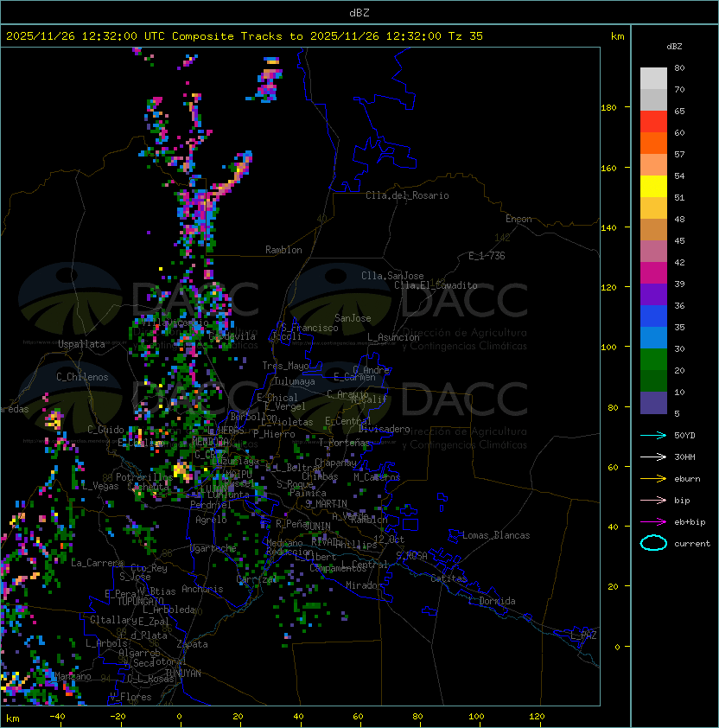
Task: Click the 'Clla.El_Cavadito' label
Action: pos(436,285)
